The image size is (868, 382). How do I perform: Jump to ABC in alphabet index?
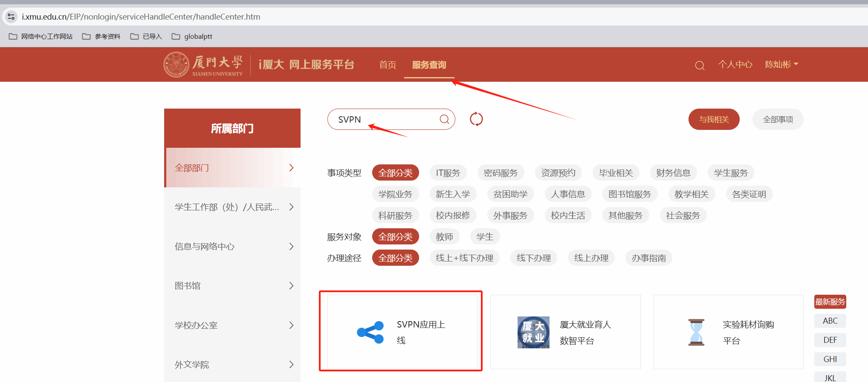click(x=830, y=321)
